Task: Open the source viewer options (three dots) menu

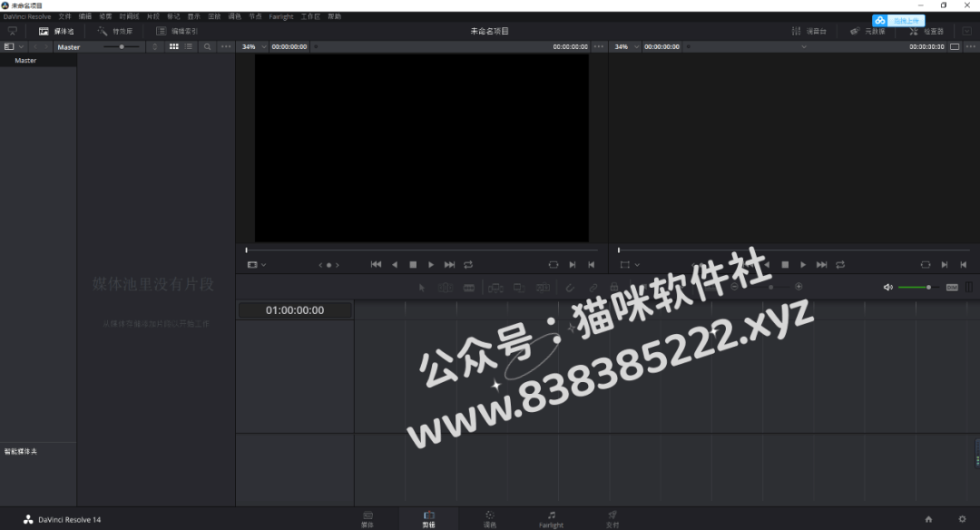Action: [x=599, y=47]
